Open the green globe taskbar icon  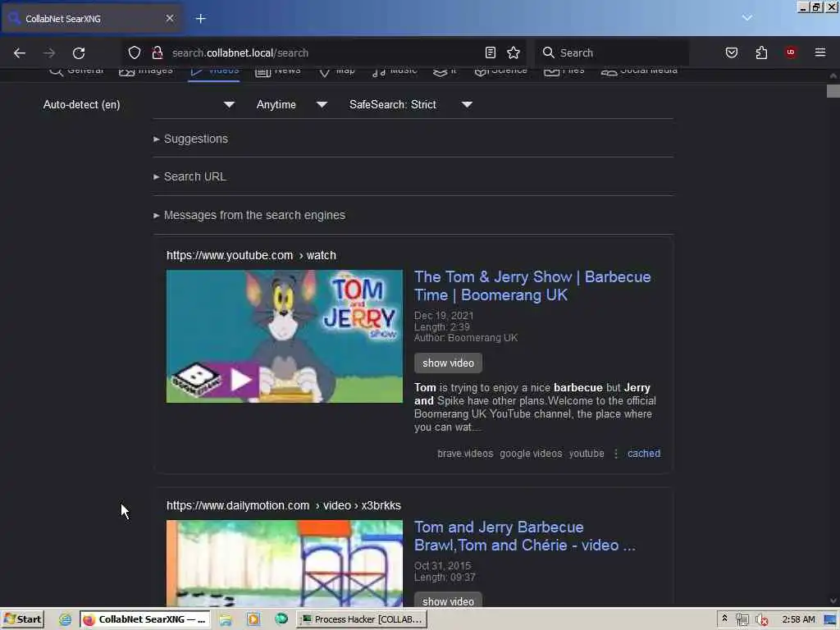[x=281, y=619]
